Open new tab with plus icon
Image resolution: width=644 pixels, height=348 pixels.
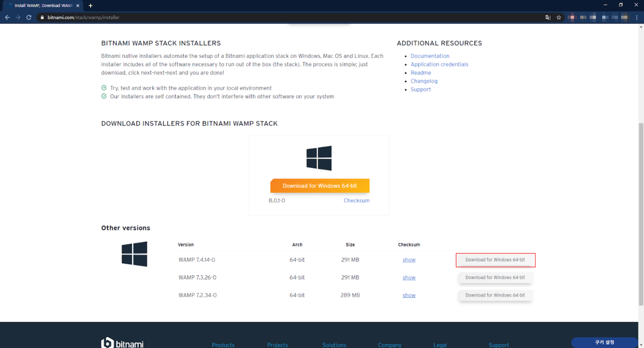click(x=90, y=6)
